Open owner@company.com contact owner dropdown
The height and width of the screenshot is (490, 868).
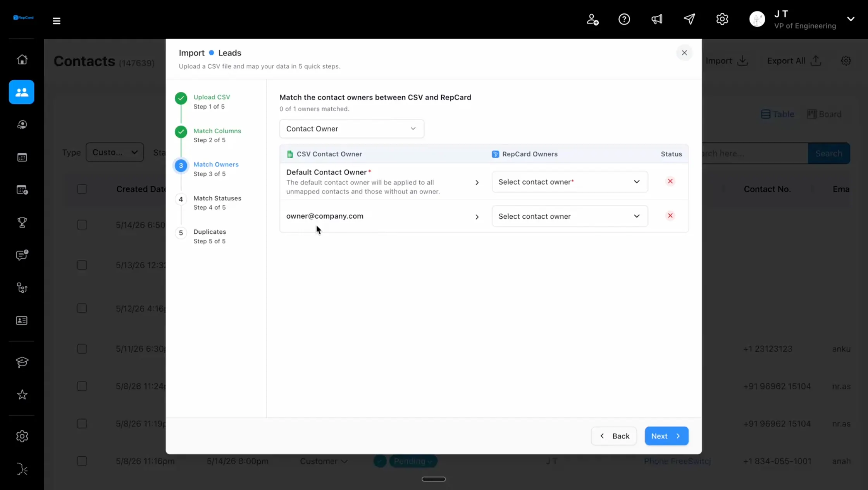click(570, 216)
